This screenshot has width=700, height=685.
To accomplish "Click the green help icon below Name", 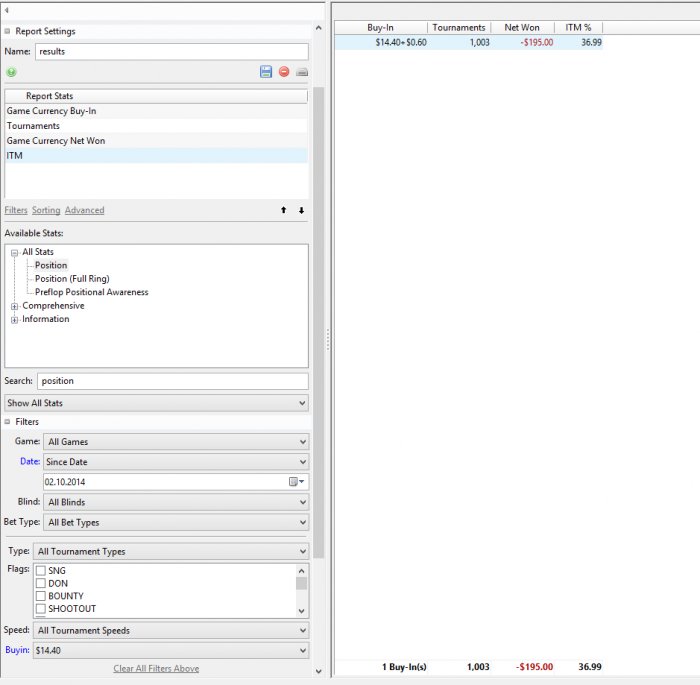I will (12, 72).
